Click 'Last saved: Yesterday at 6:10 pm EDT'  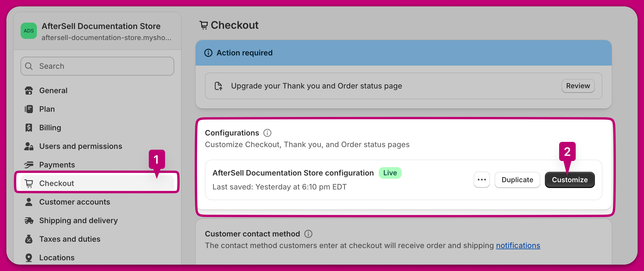click(280, 187)
